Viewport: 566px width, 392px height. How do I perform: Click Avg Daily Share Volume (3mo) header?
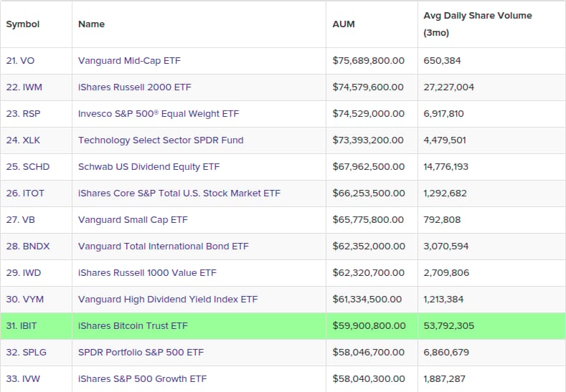point(478,24)
